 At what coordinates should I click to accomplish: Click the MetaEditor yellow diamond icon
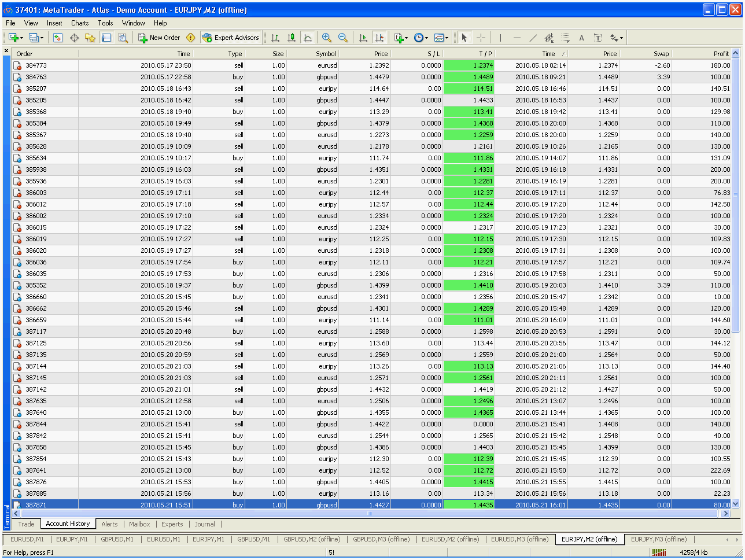pos(190,38)
